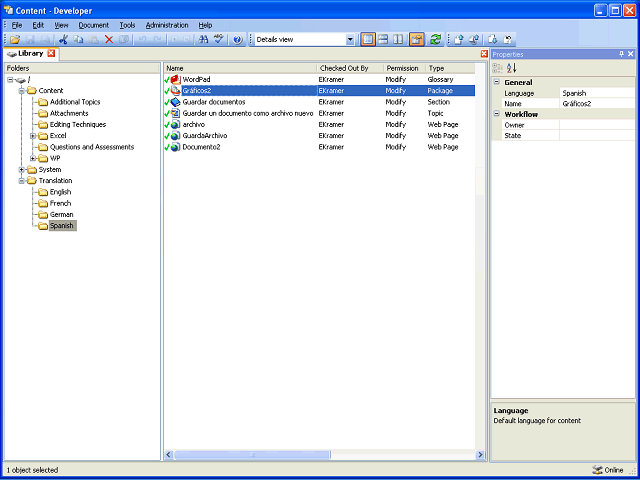
Task: Collapse the Workflow properties category
Action: [497, 114]
